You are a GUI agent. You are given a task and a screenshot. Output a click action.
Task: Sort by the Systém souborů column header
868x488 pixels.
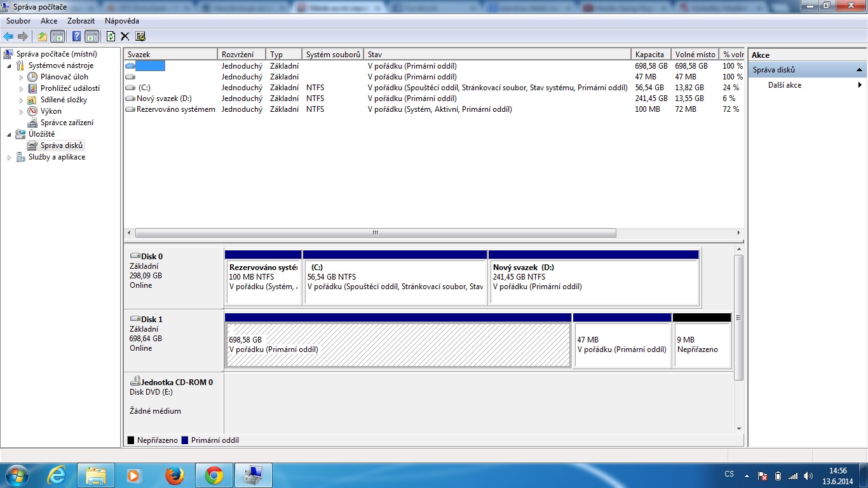pyautogui.click(x=333, y=55)
